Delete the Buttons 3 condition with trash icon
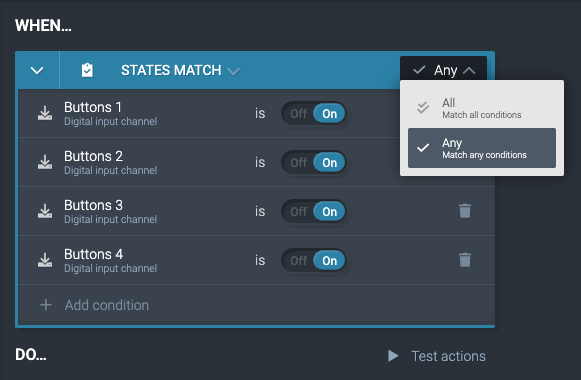This screenshot has width=581, height=380. pyautogui.click(x=465, y=211)
